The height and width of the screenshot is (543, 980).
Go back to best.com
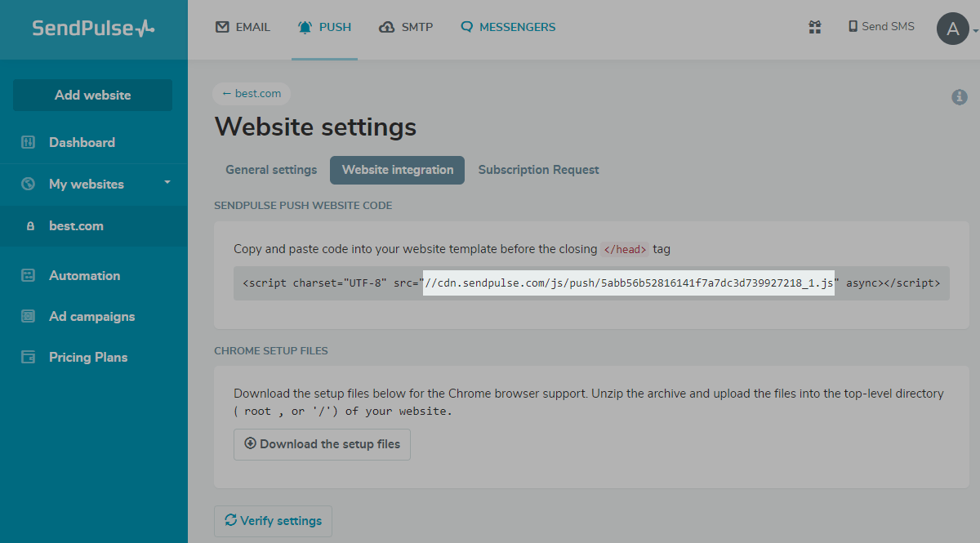pyautogui.click(x=252, y=94)
